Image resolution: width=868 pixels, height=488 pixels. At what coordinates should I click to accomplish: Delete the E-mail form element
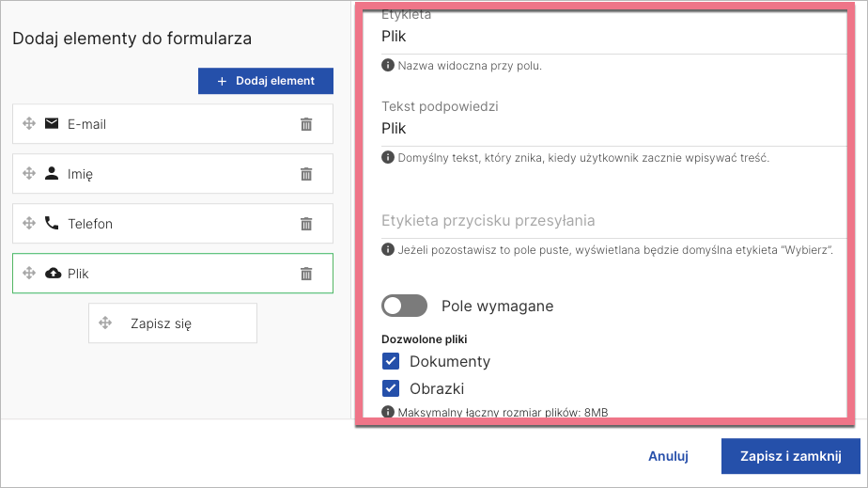[306, 124]
